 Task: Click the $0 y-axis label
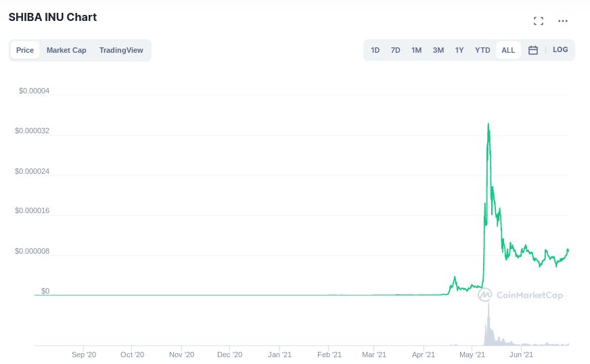pos(45,291)
